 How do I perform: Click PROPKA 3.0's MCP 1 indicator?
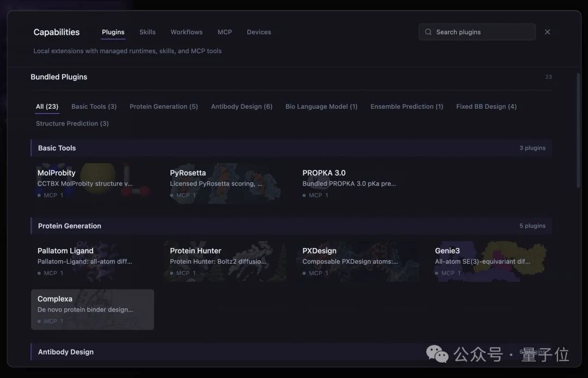click(x=315, y=195)
